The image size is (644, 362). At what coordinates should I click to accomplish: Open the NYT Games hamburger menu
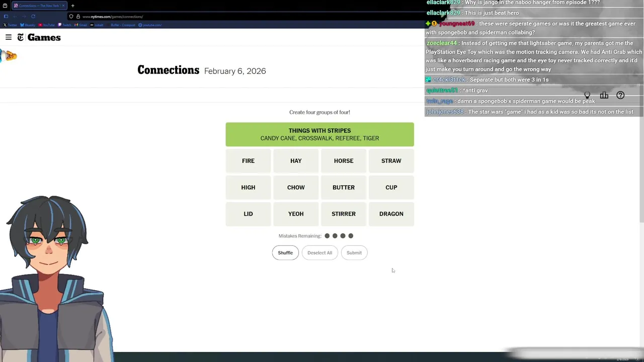click(x=9, y=37)
